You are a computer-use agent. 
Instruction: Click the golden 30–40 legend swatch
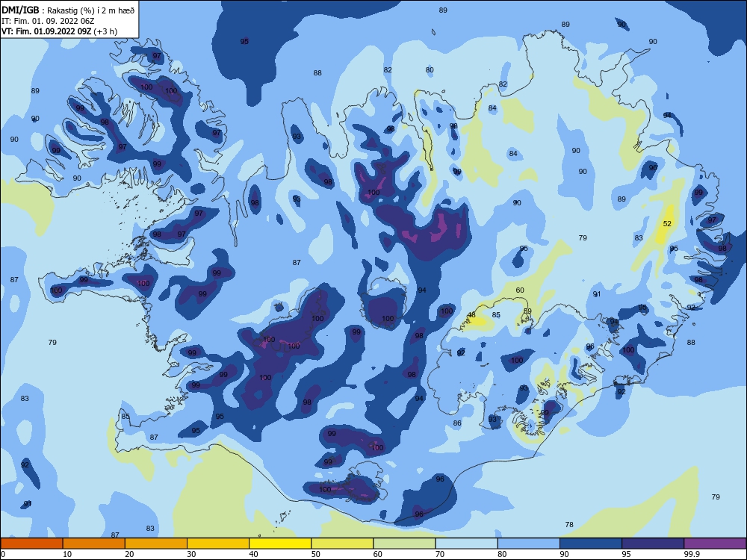[x=218, y=544]
